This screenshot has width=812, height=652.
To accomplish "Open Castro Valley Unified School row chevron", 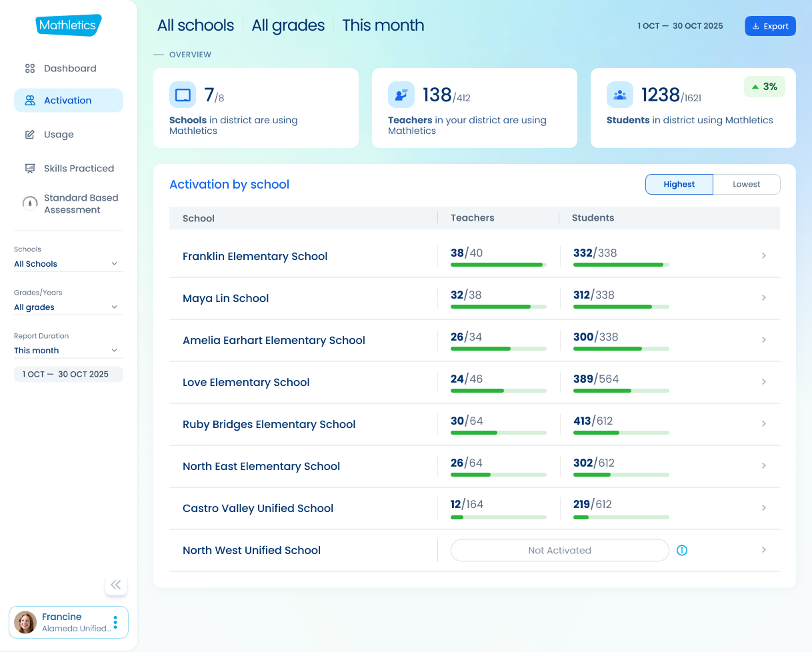I will click(x=764, y=508).
